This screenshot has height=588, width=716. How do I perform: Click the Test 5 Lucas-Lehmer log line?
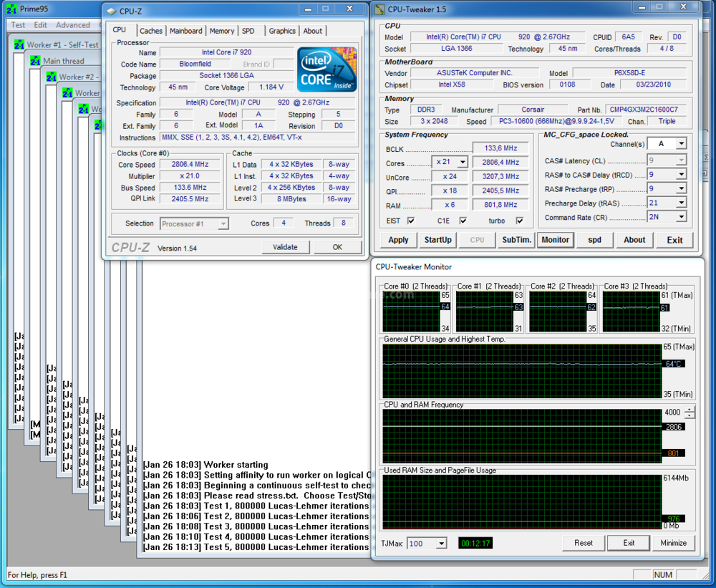(256, 547)
